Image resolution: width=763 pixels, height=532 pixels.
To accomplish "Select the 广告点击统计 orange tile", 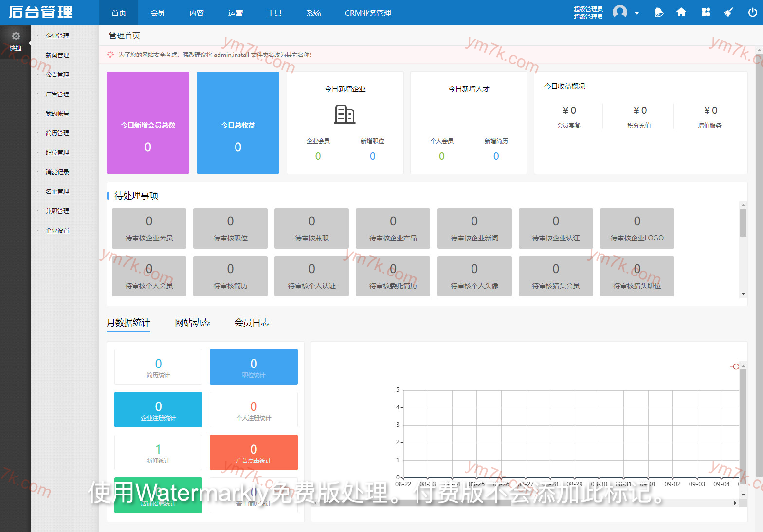I will tap(254, 452).
